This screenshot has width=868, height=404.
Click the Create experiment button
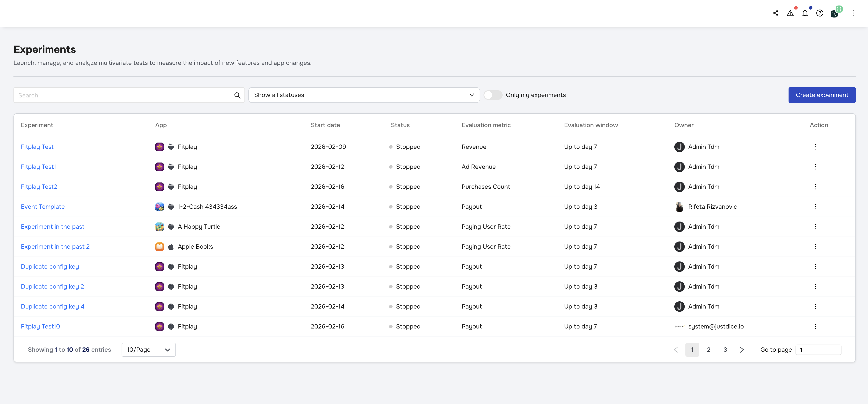pos(822,95)
